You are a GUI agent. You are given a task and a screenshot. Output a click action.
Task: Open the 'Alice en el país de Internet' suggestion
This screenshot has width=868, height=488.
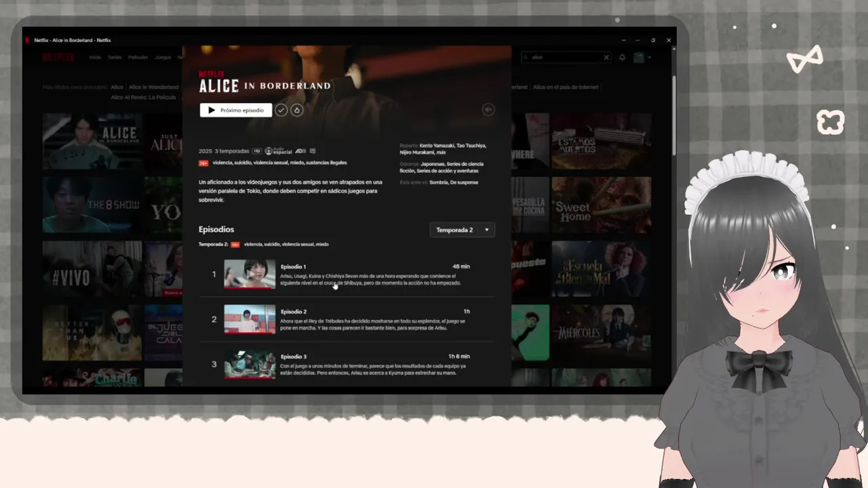[566, 87]
